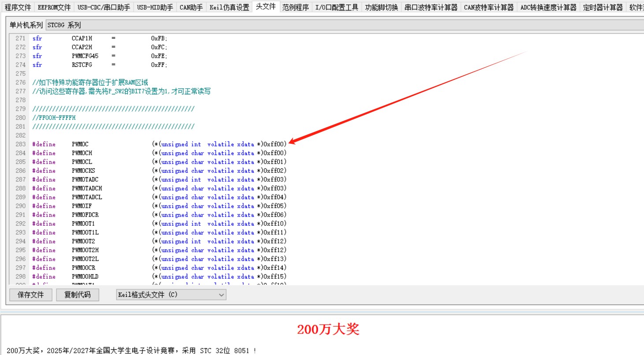Click the PWM00T2H define on line 295
This screenshot has height=355, width=644.
click(x=85, y=250)
